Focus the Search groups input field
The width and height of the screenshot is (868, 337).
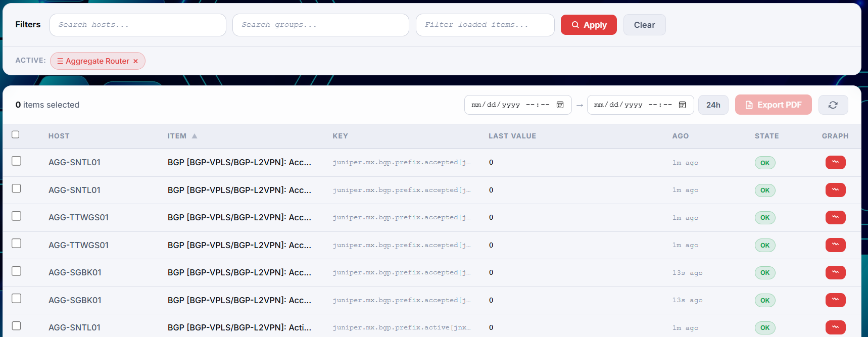point(321,25)
